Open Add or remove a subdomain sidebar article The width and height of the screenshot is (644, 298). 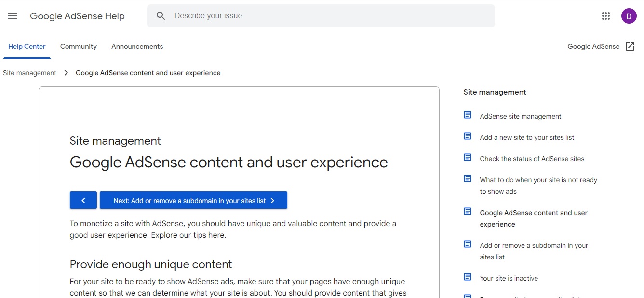pos(534,251)
